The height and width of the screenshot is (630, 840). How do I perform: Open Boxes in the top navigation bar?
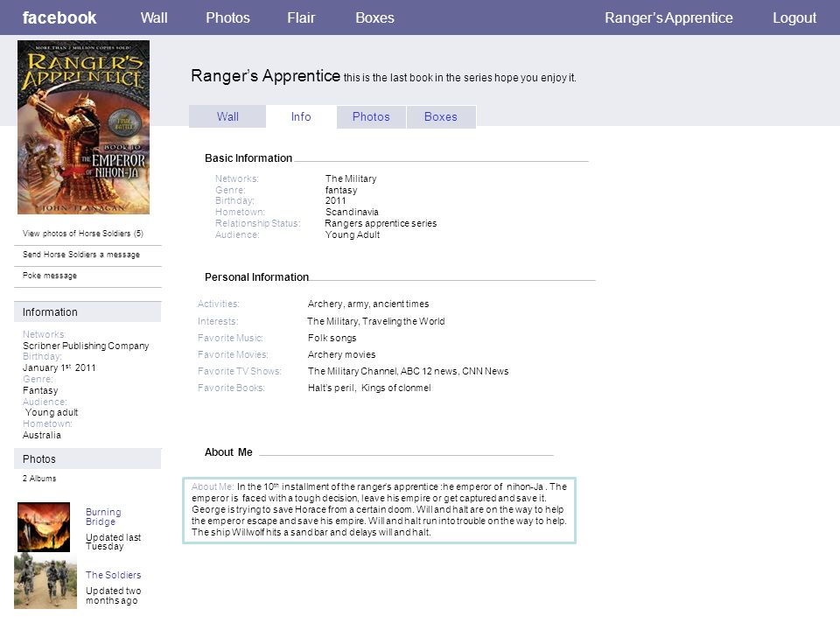tap(375, 17)
